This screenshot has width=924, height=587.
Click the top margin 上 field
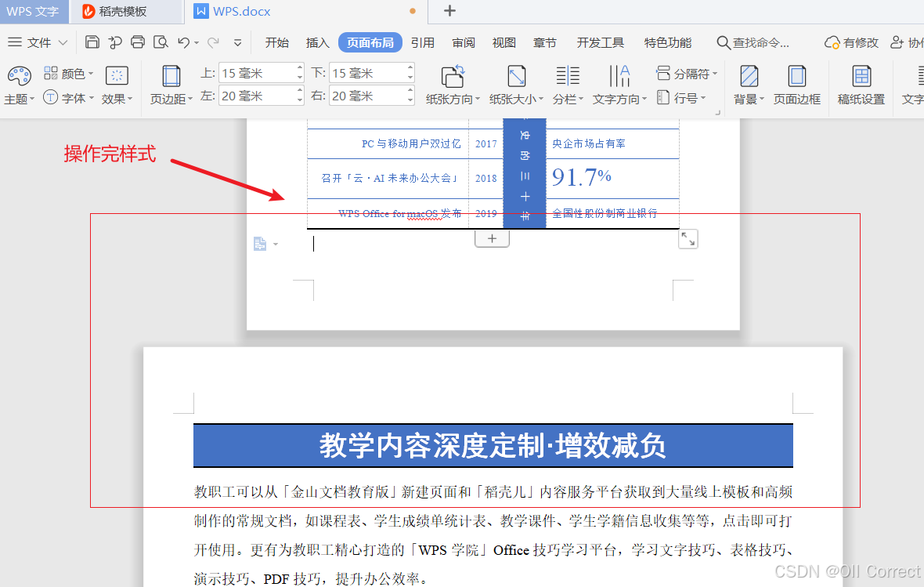pos(257,73)
